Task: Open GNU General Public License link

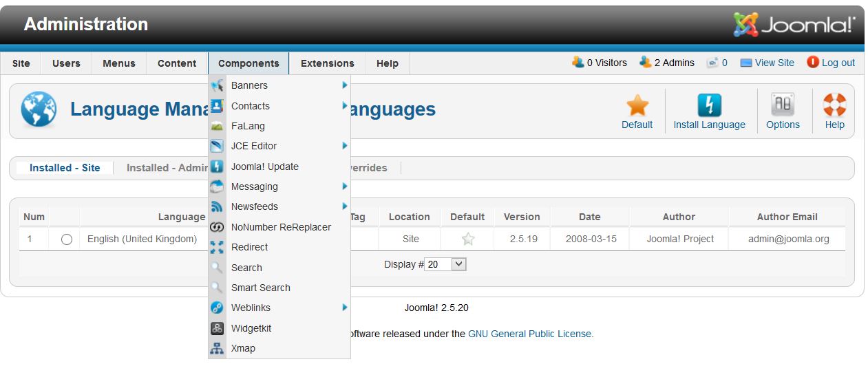Action: (531, 334)
